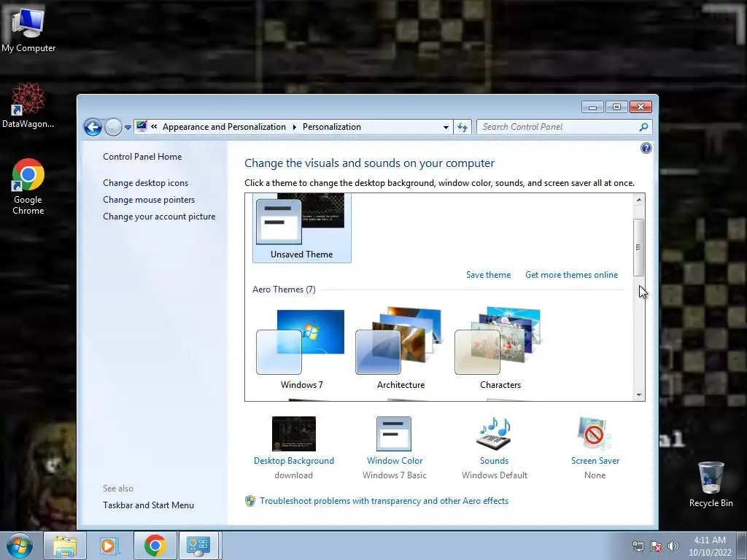Minimize the Personalization window

(x=592, y=107)
